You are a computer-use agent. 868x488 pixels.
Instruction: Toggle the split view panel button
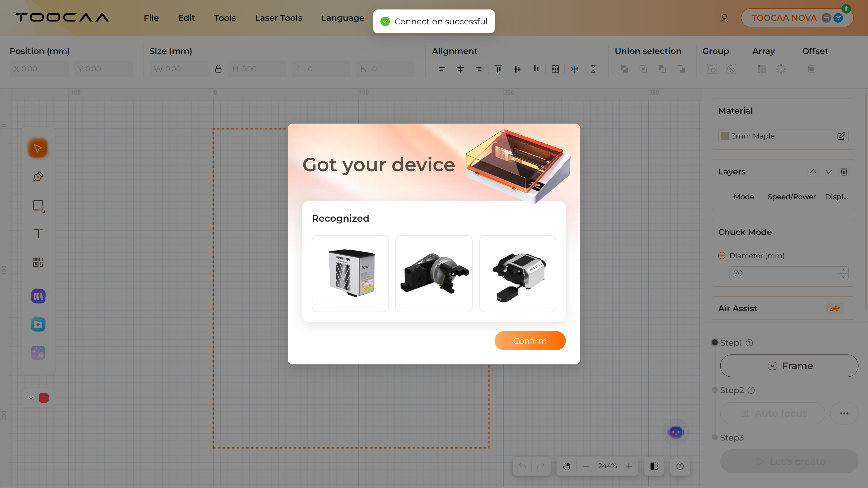click(x=654, y=466)
